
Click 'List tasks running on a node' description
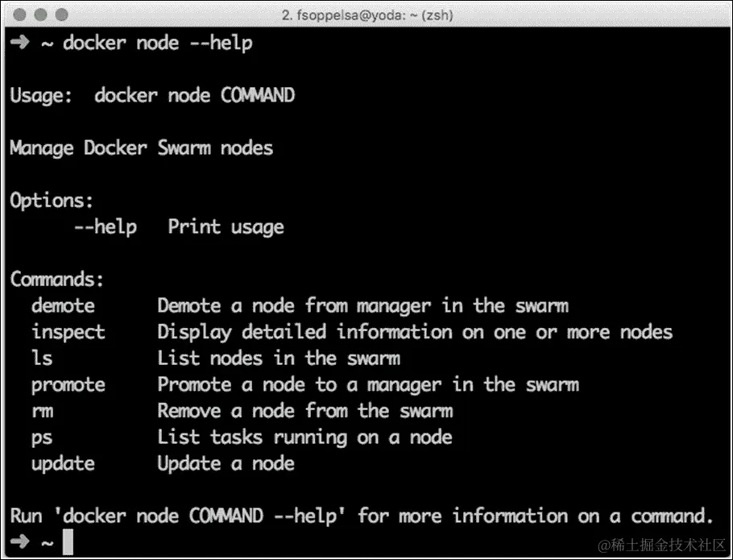[304, 438]
